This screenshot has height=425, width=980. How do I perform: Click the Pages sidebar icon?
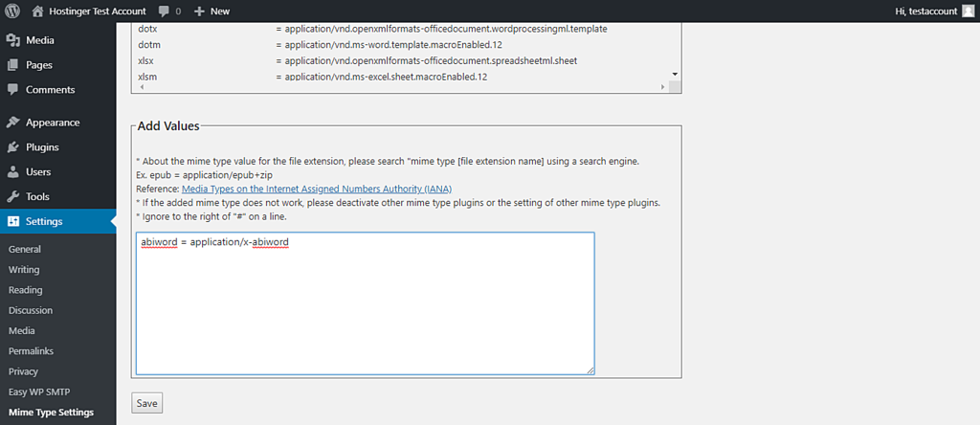pyautogui.click(x=12, y=65)
